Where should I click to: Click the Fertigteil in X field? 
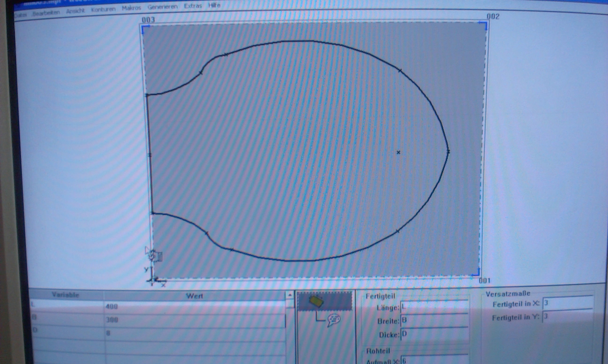568,303
